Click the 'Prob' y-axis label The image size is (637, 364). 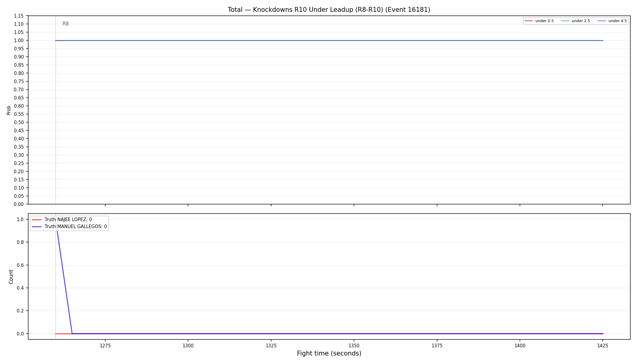pyautogui.click(x=9, y=110)
